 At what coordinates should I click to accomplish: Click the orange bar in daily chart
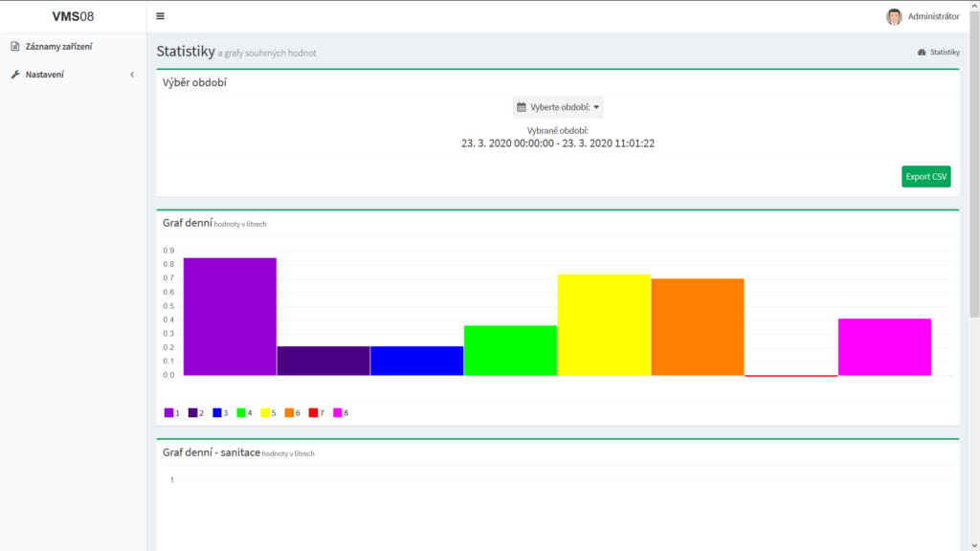(697, 326)
